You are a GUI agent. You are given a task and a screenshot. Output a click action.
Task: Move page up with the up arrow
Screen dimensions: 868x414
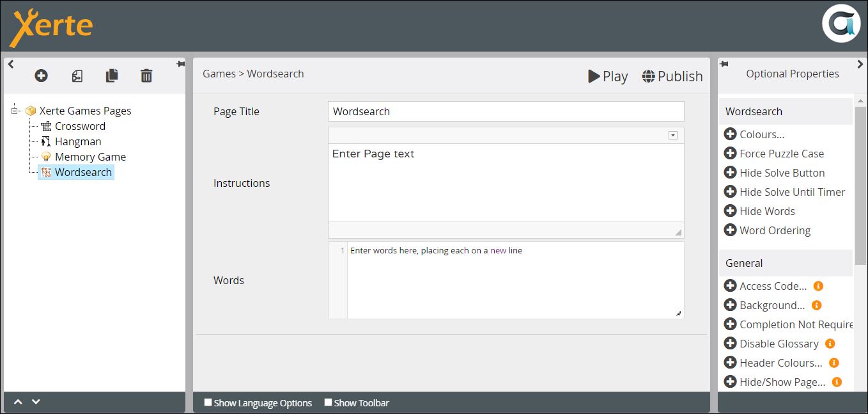[18, 402]
